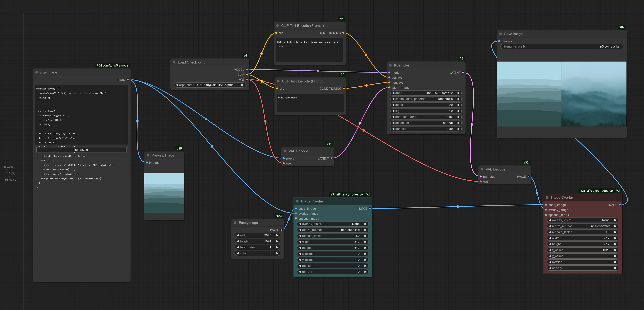The width and height of the screenshot is (644, 310).
Task: Collapse the Preview Image node via its dot
Action: (148, 155)
